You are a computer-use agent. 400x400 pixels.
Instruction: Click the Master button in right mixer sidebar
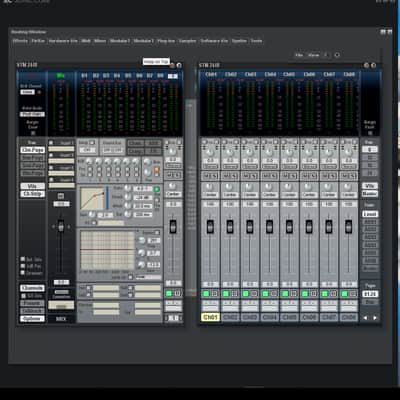[x=370, y=194]
